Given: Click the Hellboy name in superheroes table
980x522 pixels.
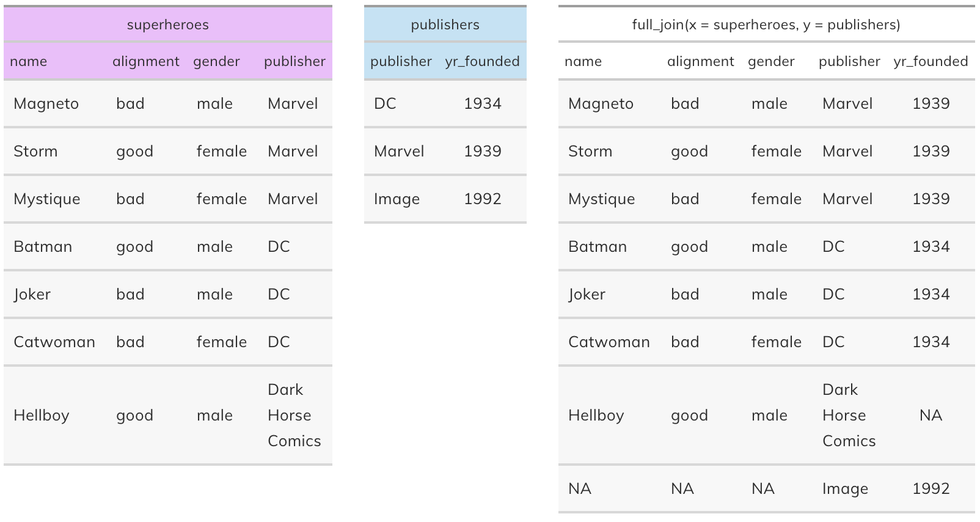Looking at the screenshot, I should (41, 415).
